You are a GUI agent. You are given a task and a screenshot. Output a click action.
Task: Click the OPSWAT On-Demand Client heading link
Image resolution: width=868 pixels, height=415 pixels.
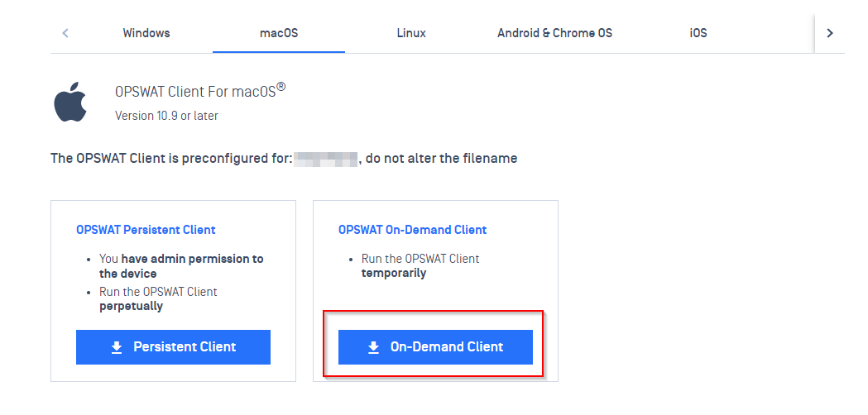coord(412,230)
